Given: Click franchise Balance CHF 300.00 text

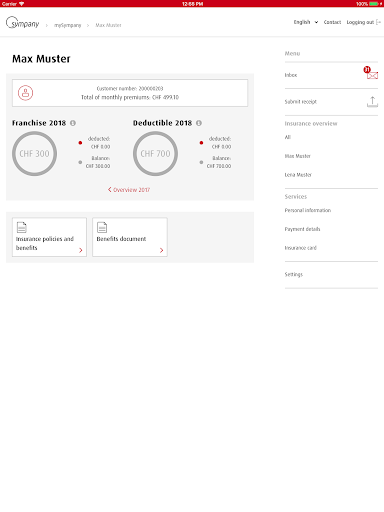Looking at the screenshot, I should click(98, 162).
